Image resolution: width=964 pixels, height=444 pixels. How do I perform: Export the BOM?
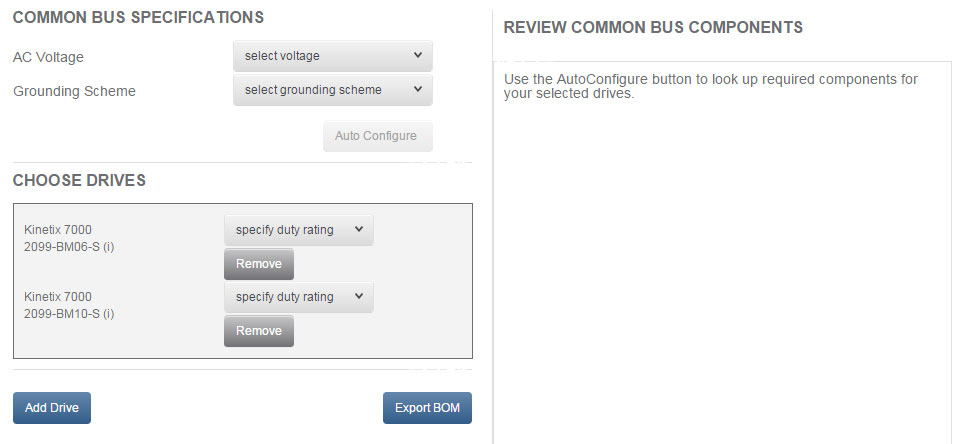pyautogui.click(x=427, y=408)
